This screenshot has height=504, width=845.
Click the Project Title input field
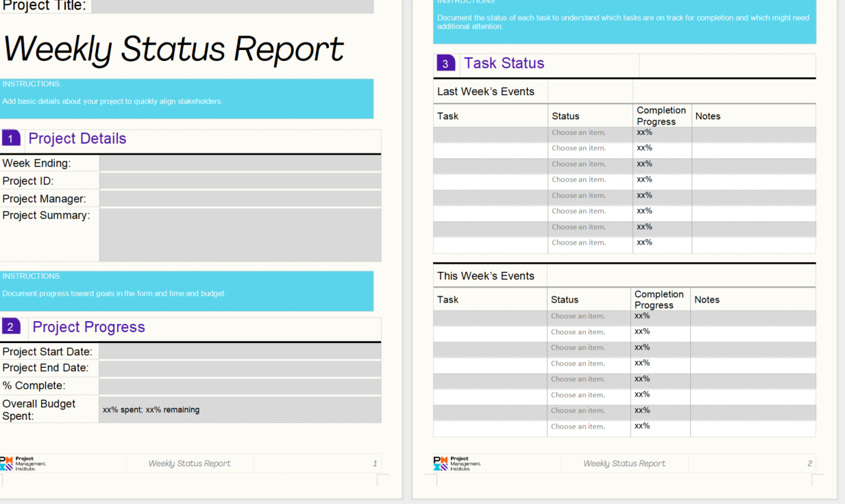[232, 6]
